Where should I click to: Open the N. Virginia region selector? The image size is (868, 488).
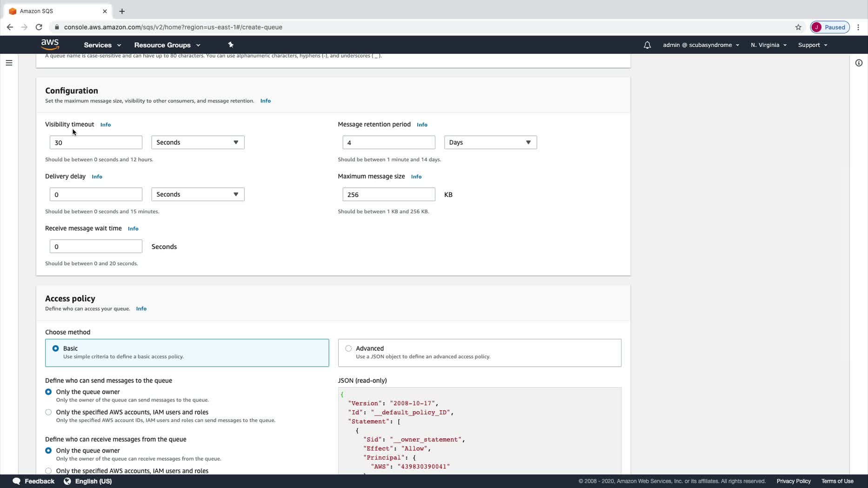(768, 45)
